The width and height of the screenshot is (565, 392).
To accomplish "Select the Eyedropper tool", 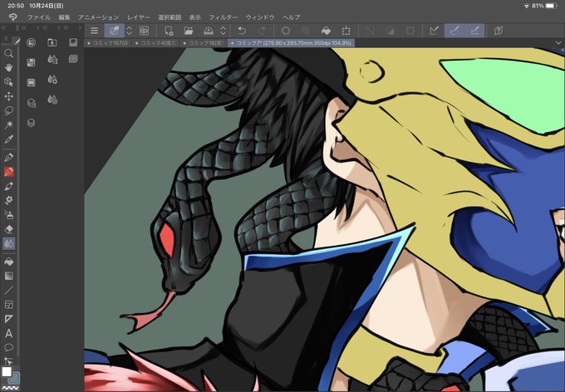I will (x=8, y=139).
